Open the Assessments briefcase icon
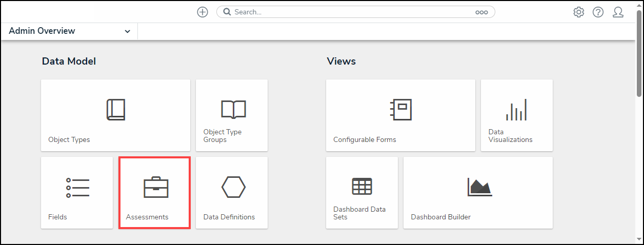 point(155,188)
